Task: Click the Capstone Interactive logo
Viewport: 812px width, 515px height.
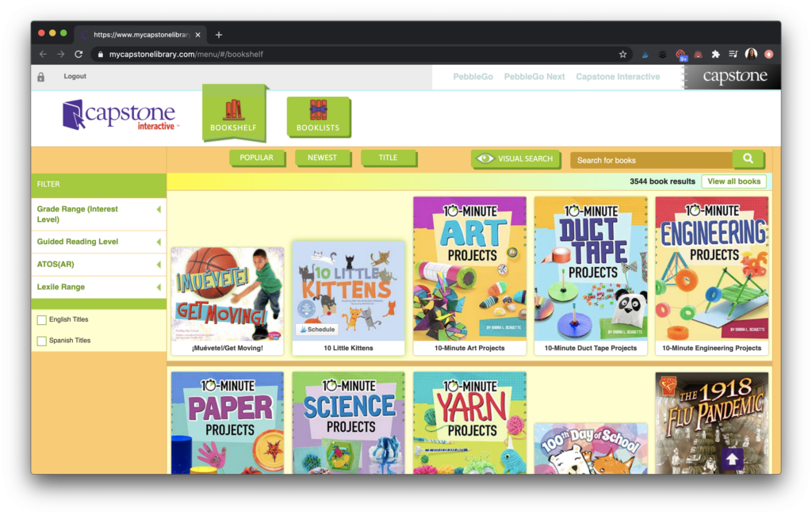Action: (119, 116)
